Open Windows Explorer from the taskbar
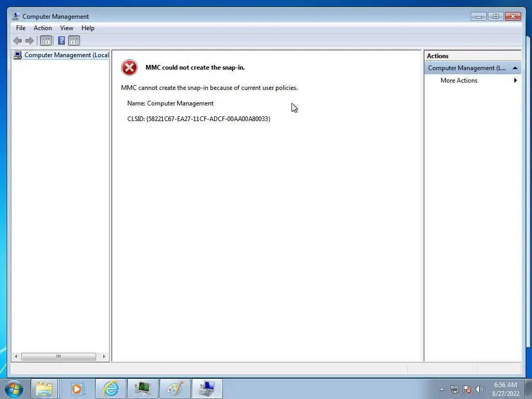Viewport: 532px width, 399px height. coord(44,389)
